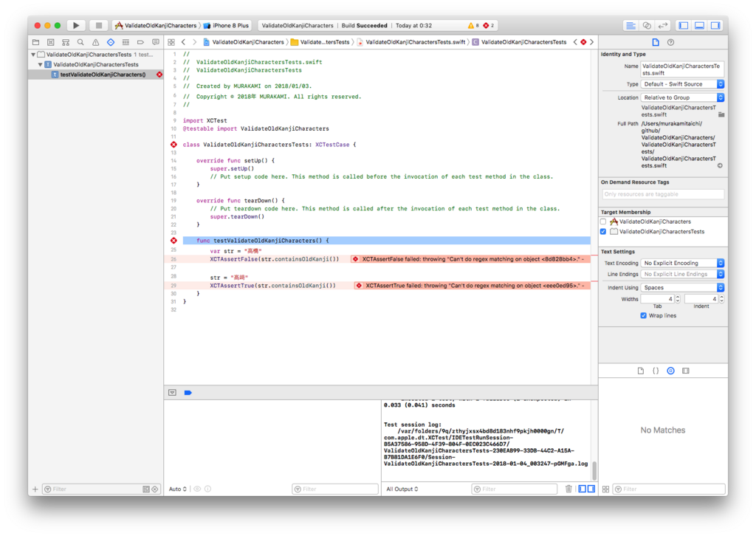Show the Object library
The image size is (756, 536).
click(670, 371)
